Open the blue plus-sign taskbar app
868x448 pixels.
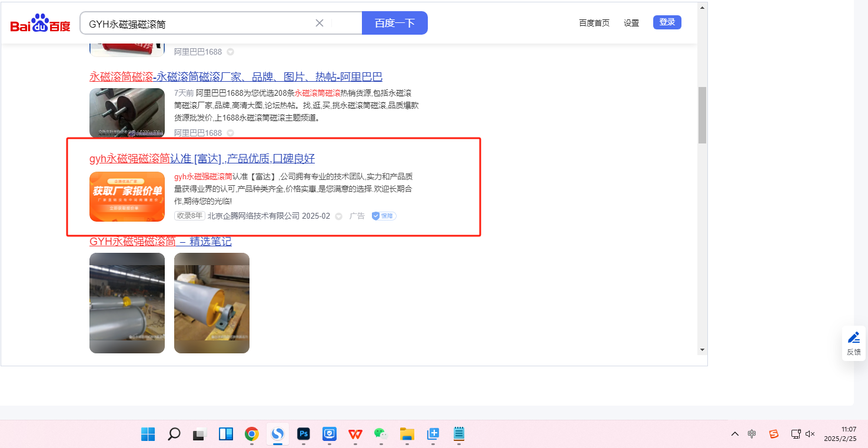coord(433,434)
